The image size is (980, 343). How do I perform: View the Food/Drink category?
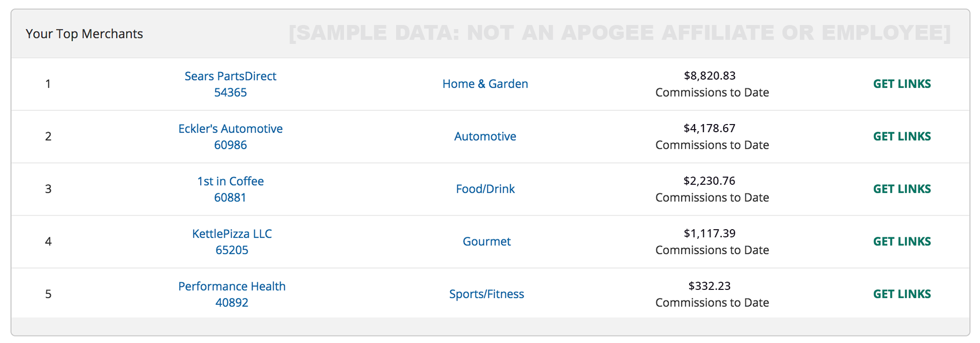point(485,189)
